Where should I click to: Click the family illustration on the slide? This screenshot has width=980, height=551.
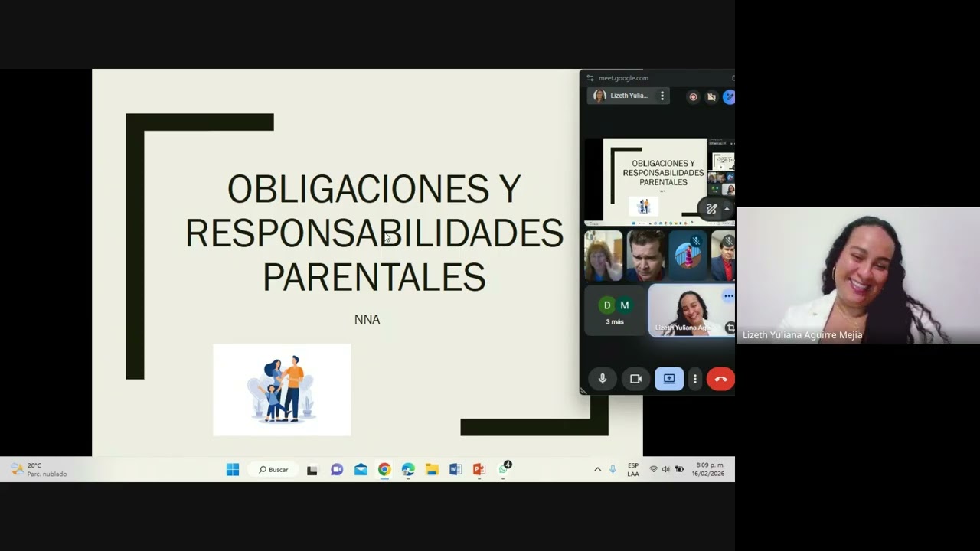(x=282, y=390)
